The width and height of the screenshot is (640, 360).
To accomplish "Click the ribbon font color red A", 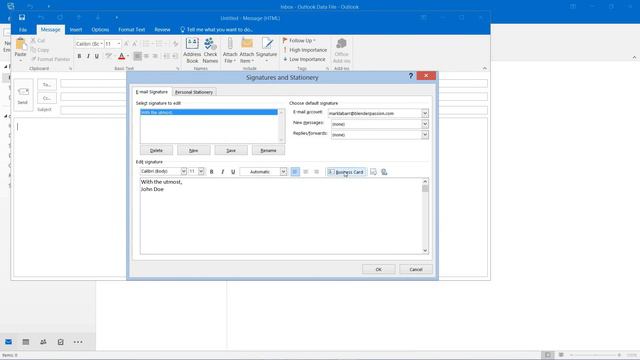I will 121,56.
